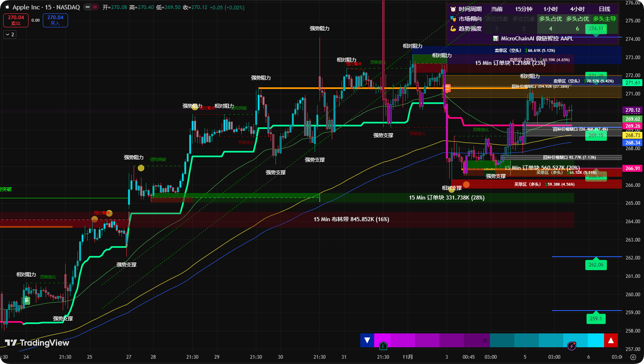Click the 262.06 green price level tag

595,265
